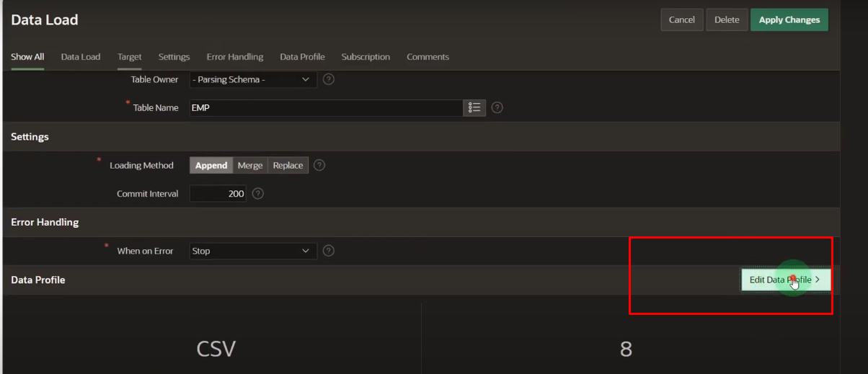Click the Cancel button
The image size is (868, 374).
681,19
